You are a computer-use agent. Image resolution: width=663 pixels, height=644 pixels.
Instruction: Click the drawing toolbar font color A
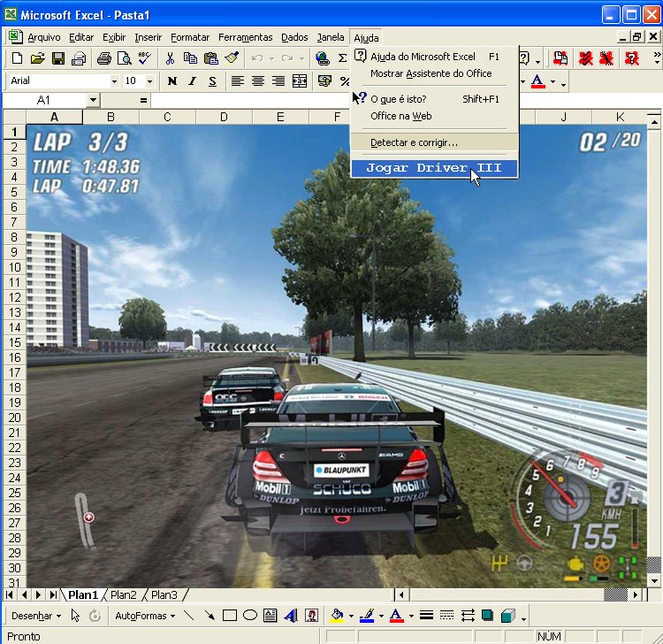(x=396, y=616)
